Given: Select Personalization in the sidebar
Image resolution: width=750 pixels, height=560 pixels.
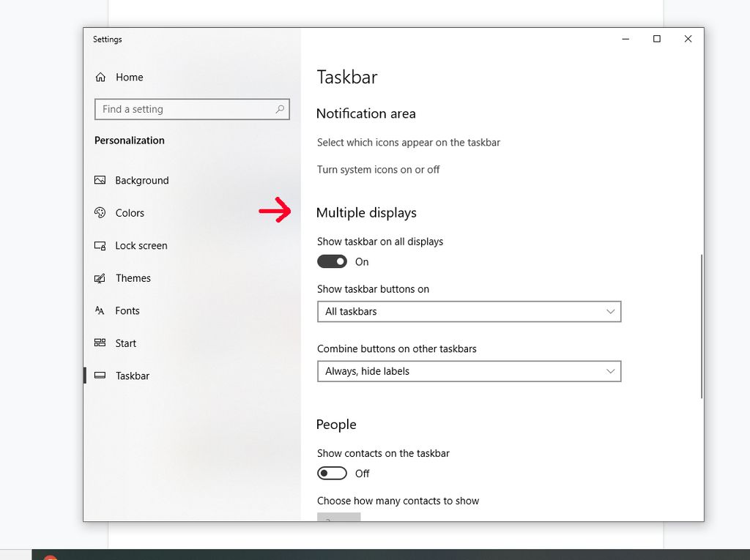Looking at the screenshot, I should (x=129, y=140).
